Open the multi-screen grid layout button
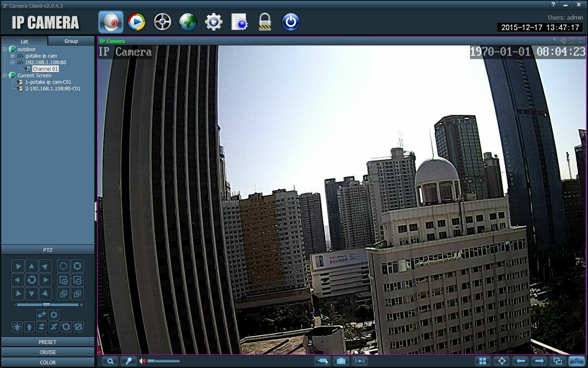 point(483,361)
